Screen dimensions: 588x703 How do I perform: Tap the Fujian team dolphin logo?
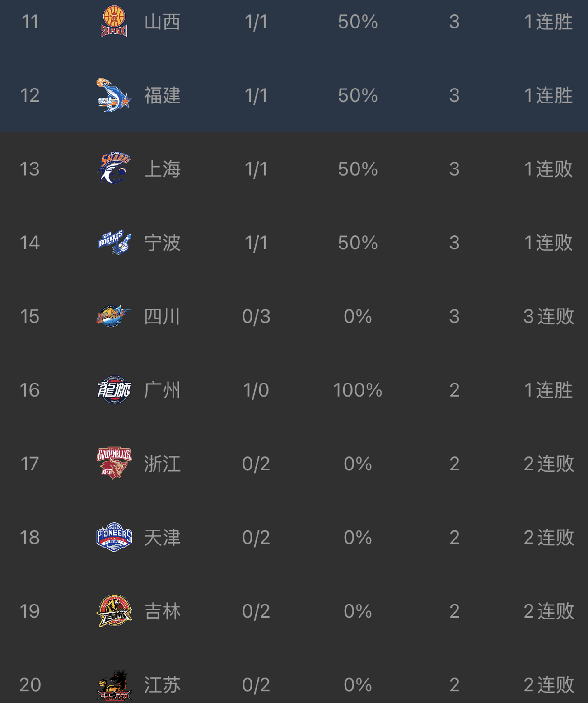[x=114, y=95]
